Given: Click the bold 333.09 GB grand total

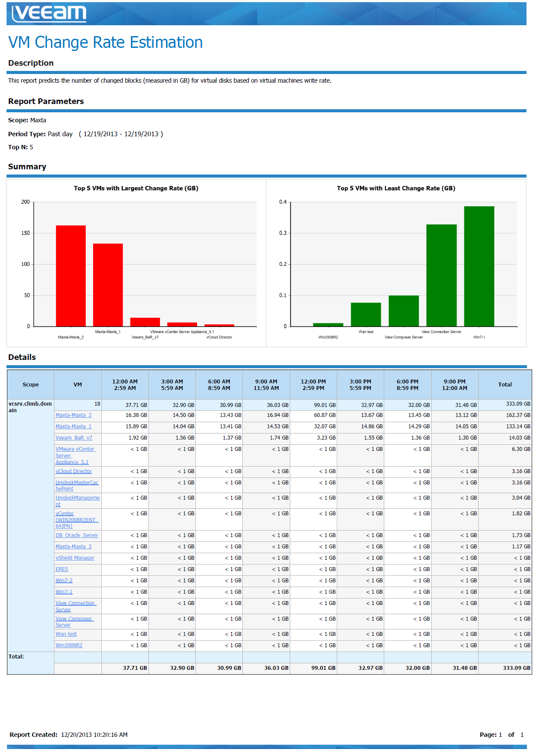Looking at the screenshot, I should (517, 668).
